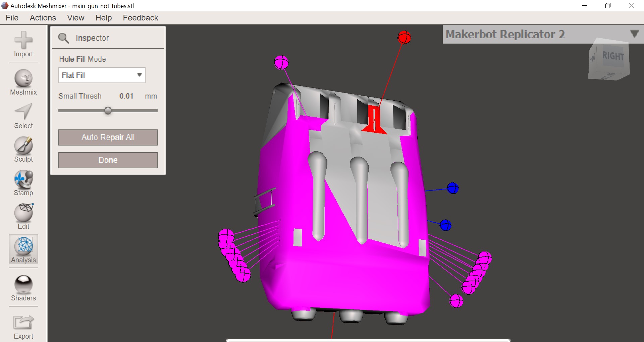Click the Small Thresh slider handle
Screen dimensions: 644x342
point(108,111)
